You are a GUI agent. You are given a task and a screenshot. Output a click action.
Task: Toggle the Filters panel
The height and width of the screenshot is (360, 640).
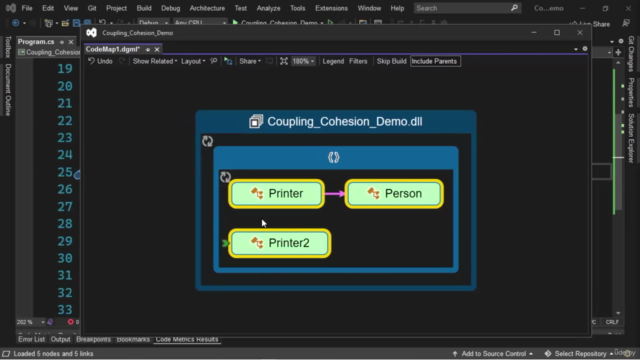point(358,61)
